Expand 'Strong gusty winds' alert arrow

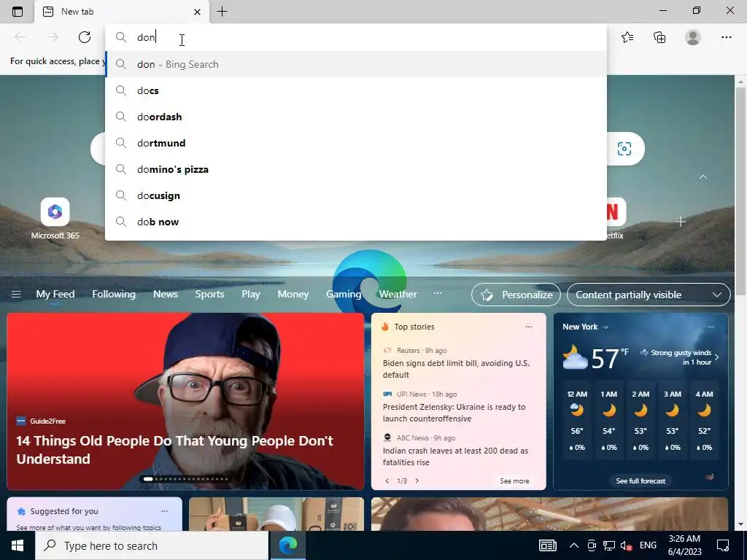pyautogui.click(x=716, y=357)
